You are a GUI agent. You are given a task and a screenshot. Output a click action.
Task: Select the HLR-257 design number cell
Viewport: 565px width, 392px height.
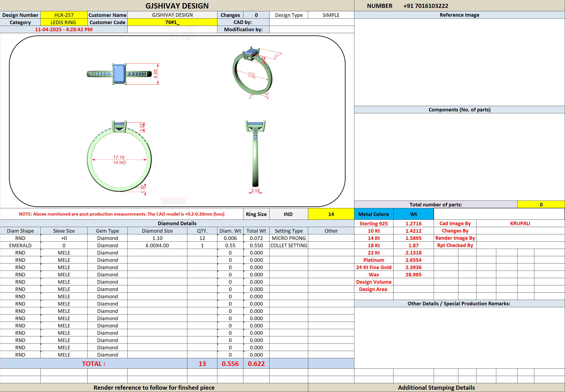tap(64, 15)
